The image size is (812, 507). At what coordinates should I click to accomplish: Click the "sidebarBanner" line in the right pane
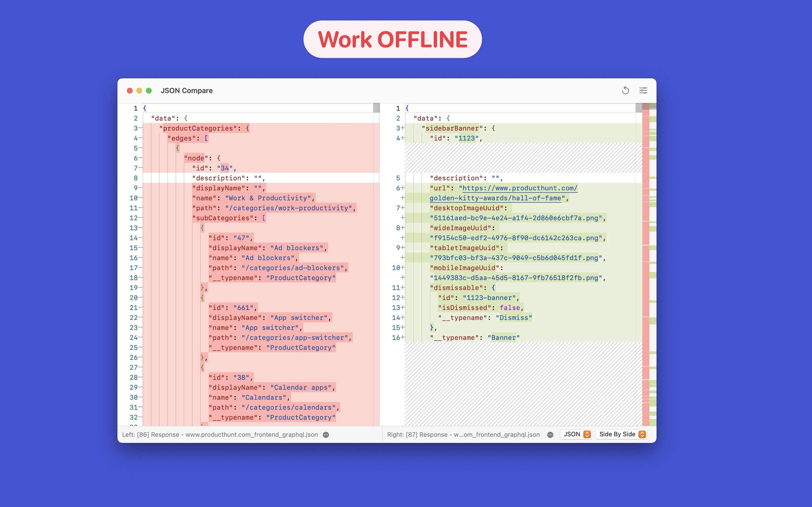pyautogui.click(x=453, y=128)
